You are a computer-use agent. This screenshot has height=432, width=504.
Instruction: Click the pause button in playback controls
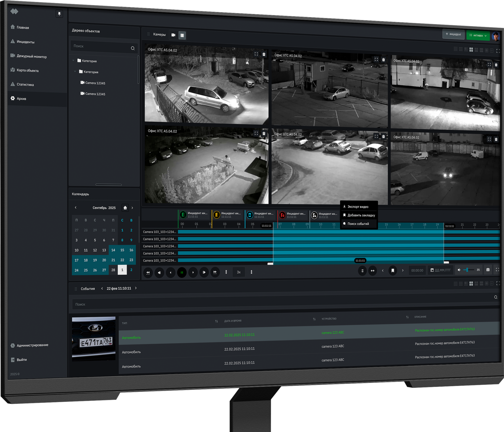(x=182, y=272)
